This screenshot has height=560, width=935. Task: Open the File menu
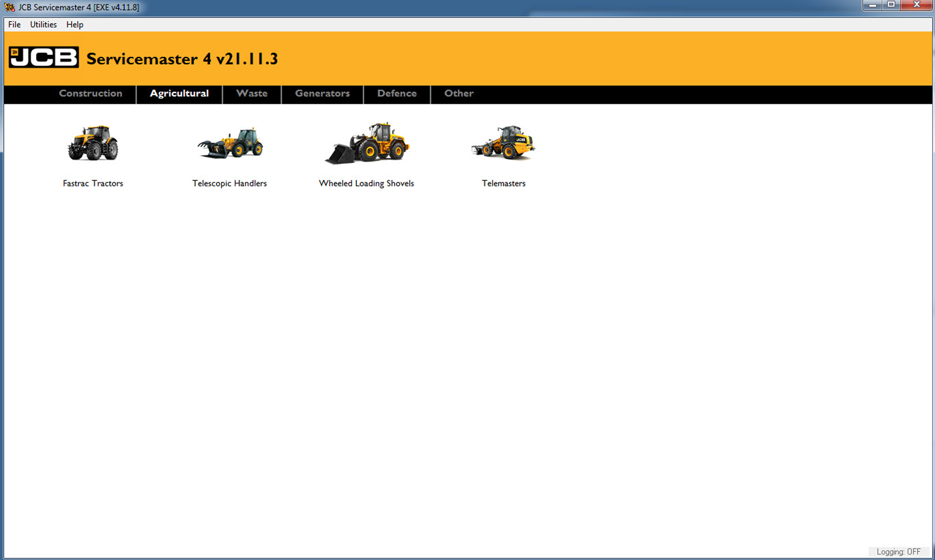(x=14, y=25)
